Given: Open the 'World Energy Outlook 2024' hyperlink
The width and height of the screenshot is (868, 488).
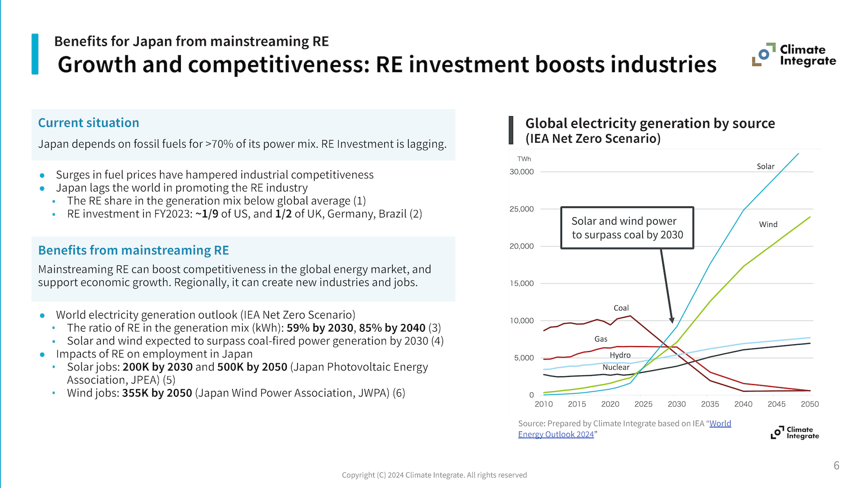Looking at the screenshot, I should pos(556,434).
